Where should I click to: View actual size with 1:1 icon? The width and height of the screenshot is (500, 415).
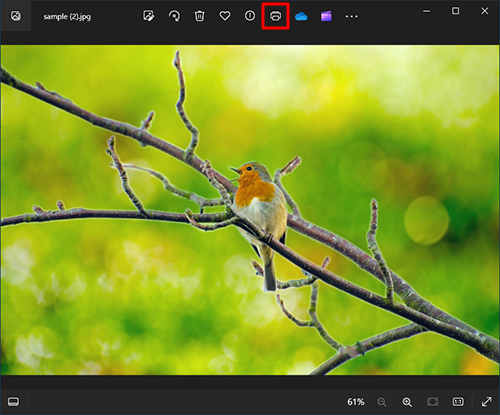click(458, 402)
